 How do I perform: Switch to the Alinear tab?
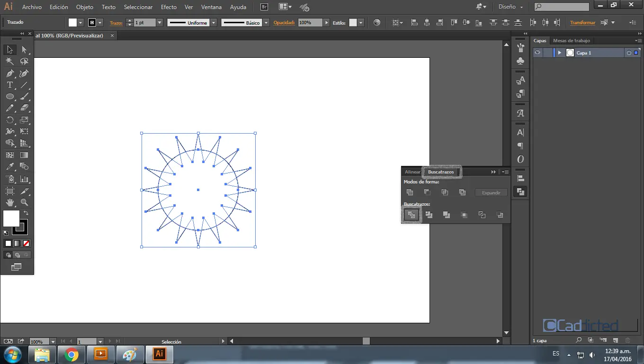tap(412, 172)
